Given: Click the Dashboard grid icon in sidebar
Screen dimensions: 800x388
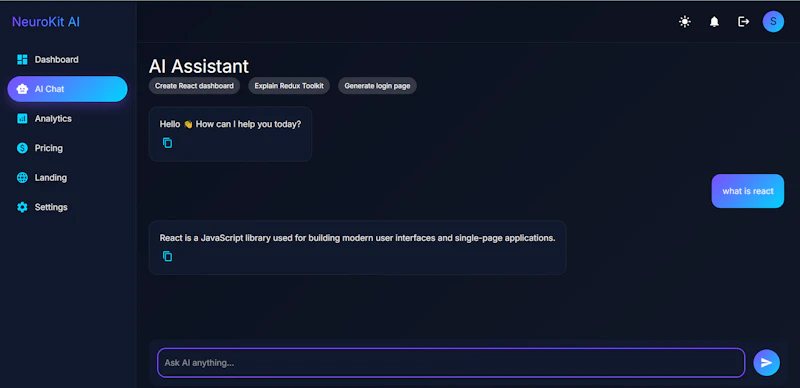Looking at the screenshot, I should (22, 60).
